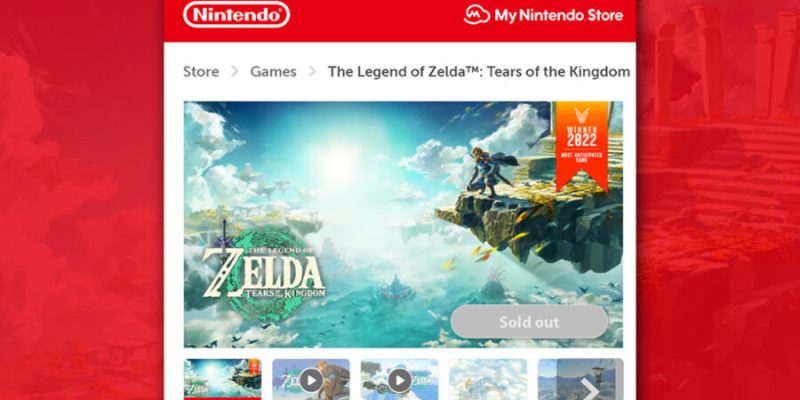Open the My Nintendo Store text link

[x=559, y=15]
